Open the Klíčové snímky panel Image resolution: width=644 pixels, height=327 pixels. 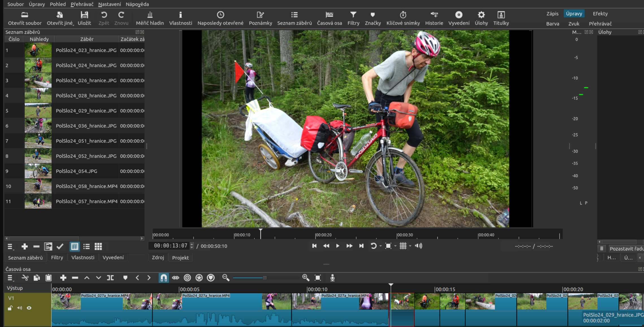coord(403,18)
